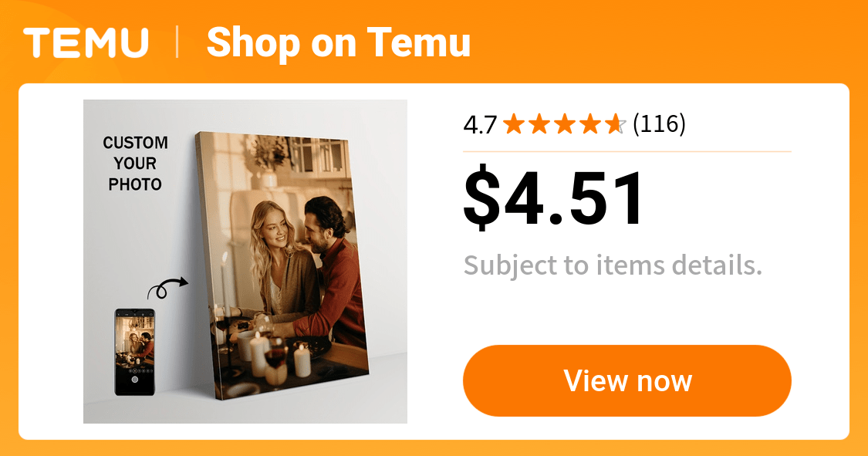Viewport: 868px width, 456px height.
Task: Select the second rating star
Action: 539,124
